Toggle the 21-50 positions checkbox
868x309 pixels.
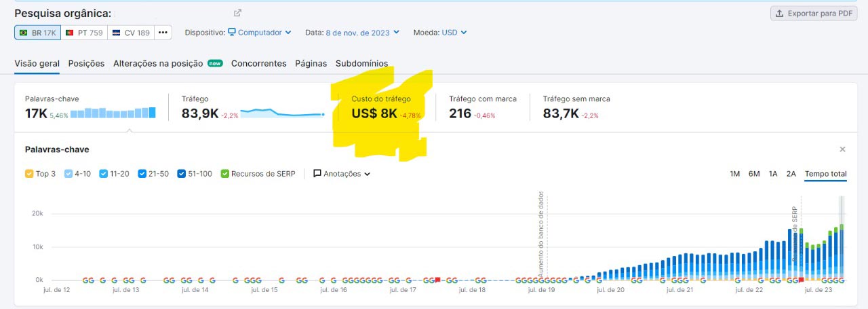coord(142,174)
